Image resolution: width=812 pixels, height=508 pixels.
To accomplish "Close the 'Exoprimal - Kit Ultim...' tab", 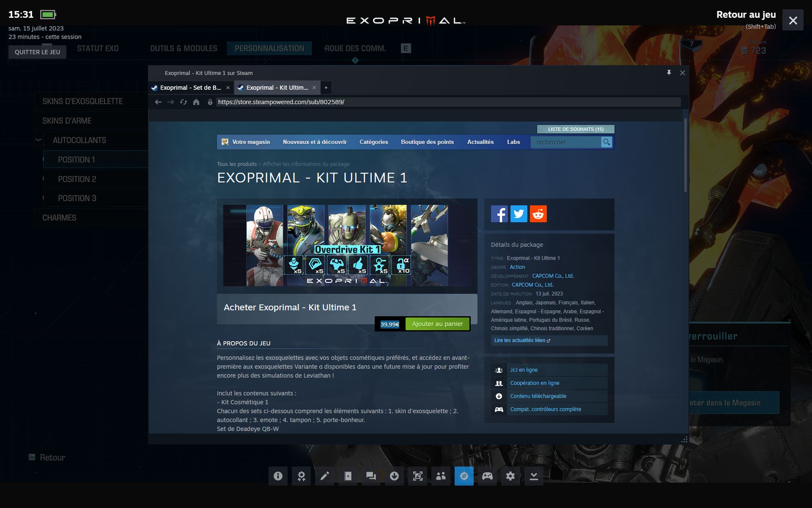I will (x=314, y=88).
